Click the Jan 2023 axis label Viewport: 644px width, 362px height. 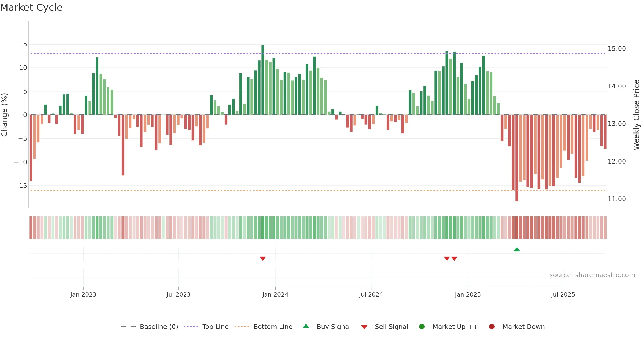pyautogui.click(x=83, y=295)
